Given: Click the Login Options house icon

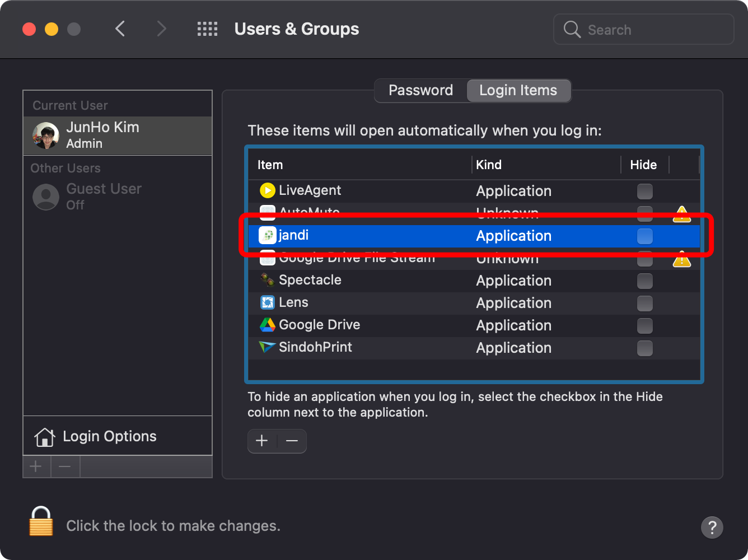Looking at the screenshot, I should (45, 437).
